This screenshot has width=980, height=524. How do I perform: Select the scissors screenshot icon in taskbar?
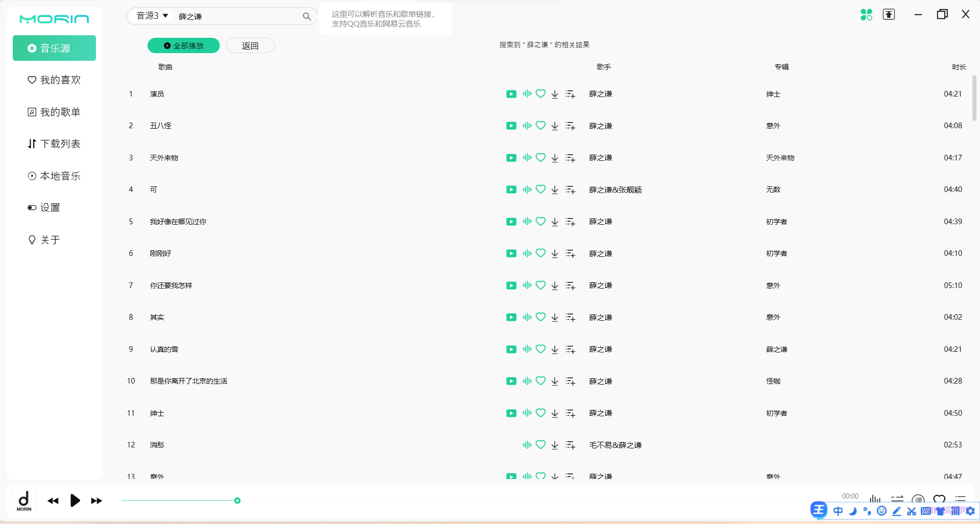pyautogui.click(x=911, y=511)
